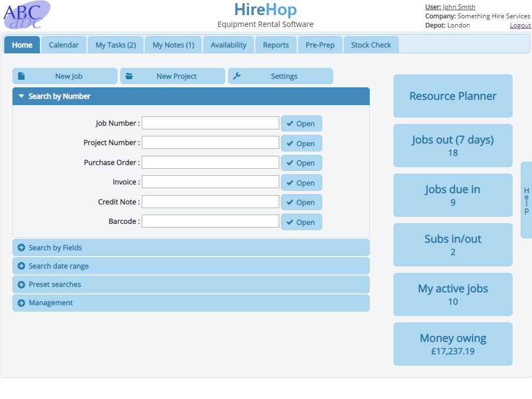The height and width of the screenshot is (399, 532).
Task: Open the vertical Help side tab
Action: (x=526, y=200)
